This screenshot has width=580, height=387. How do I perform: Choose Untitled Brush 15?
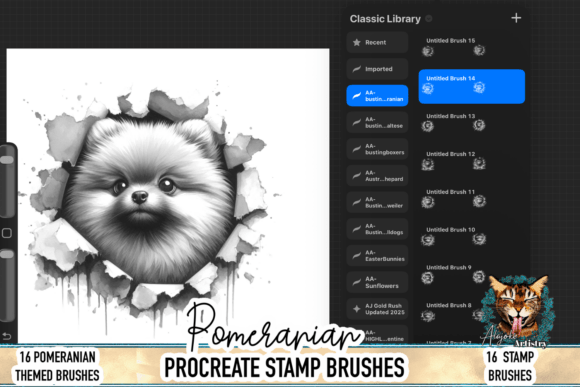472,47
